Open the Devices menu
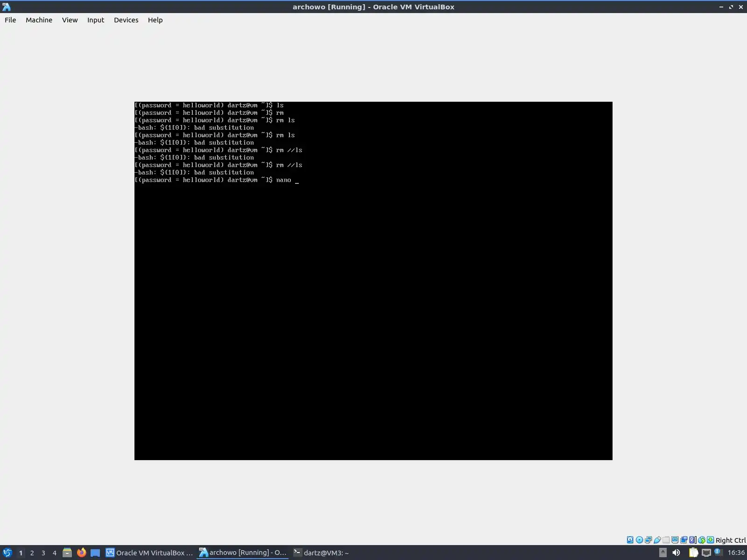This screenshot has width=747, height=560. 126,20
